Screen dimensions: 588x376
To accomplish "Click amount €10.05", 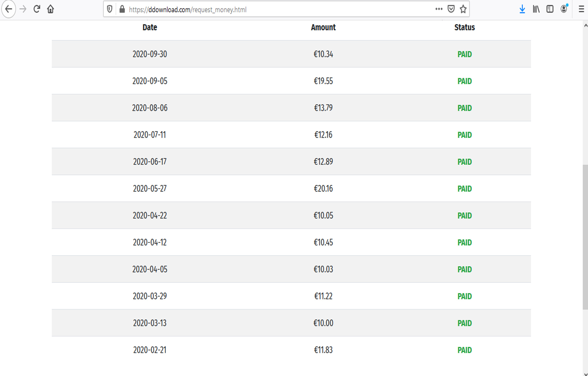I will coord(323,216).
